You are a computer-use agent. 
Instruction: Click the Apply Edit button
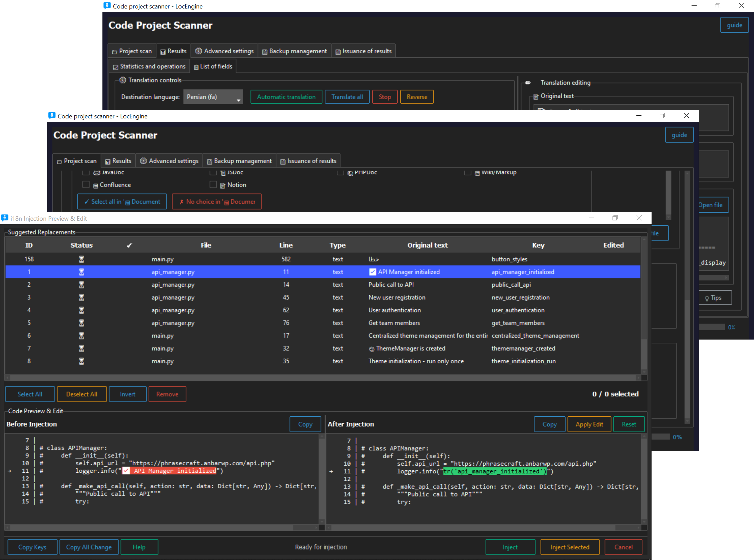(589, 424)
